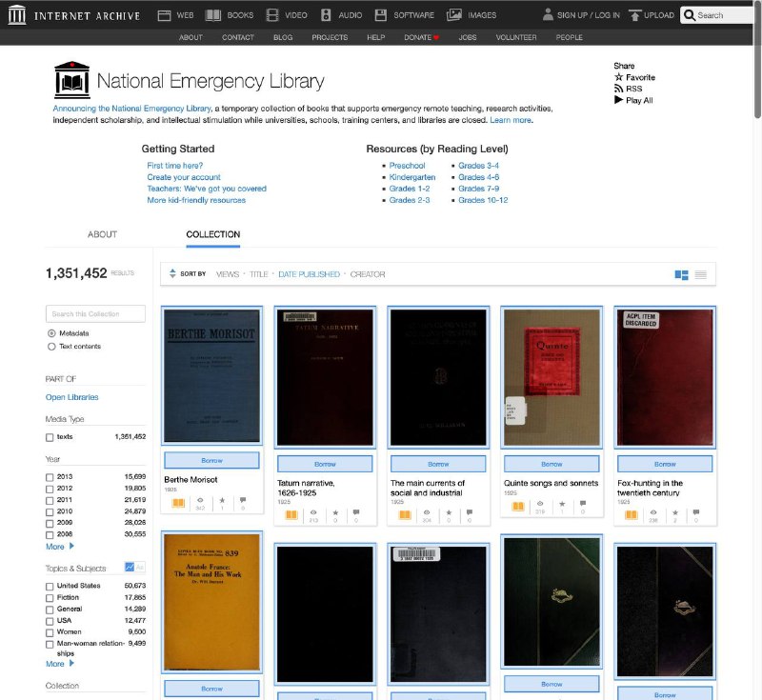Image resolution: width=762 pixels, height=700 pixels.
Task: Expand More topics and subjects
Action: tap(60, 664)
